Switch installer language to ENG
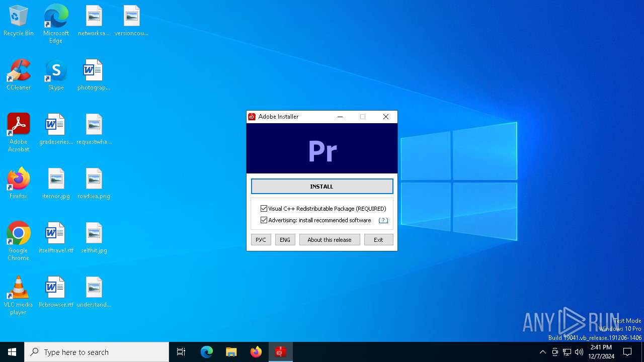 [285, 240]
